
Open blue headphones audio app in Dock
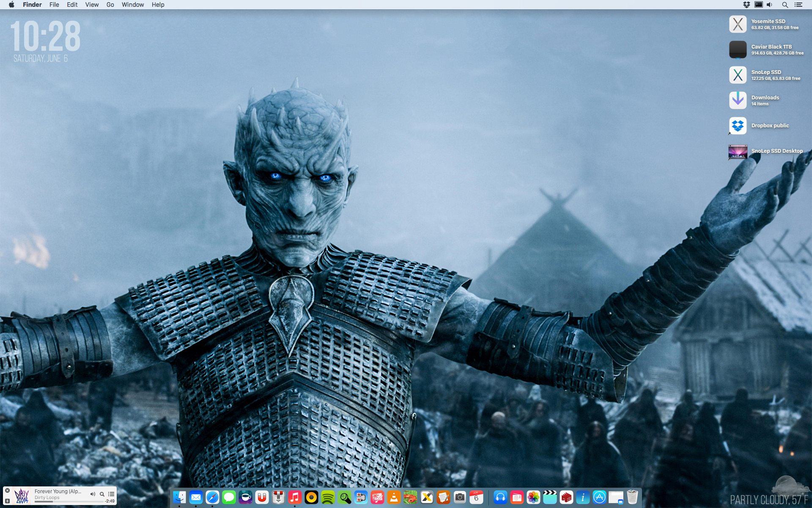500,497
